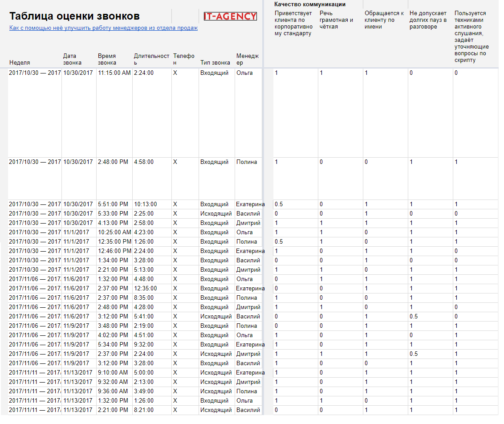This screenshot has height=424, width=504.
Task: Click the duration cell showing 10:13:00
Action: (146, 204)
